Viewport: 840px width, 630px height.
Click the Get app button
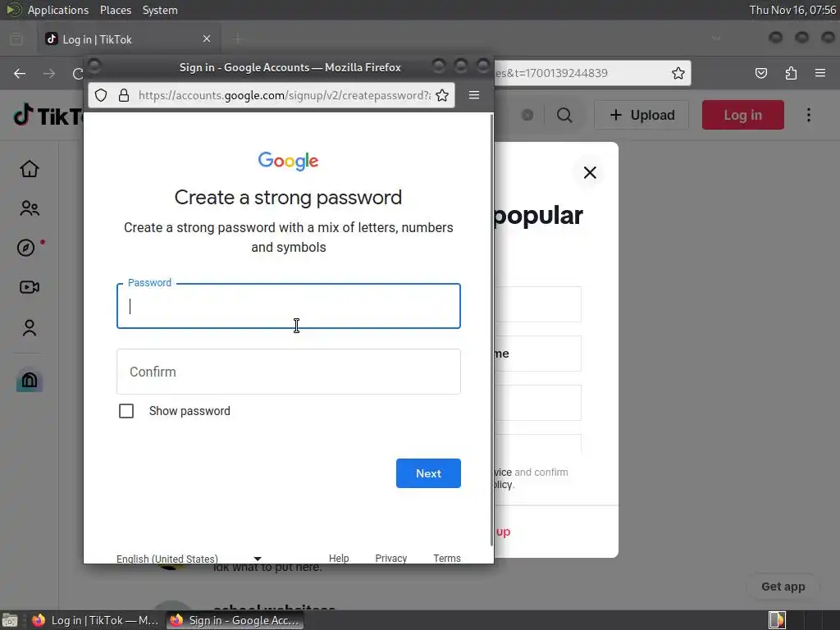coord(783,587)
